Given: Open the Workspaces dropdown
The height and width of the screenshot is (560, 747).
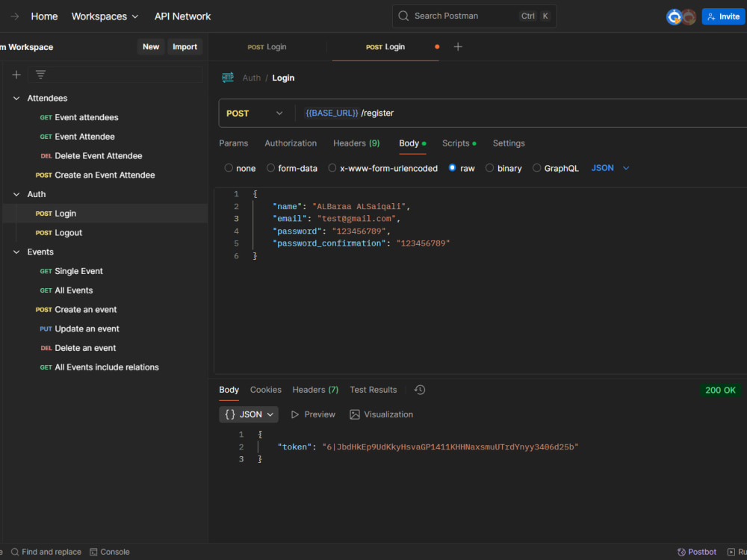Looking at the screenshot, I should pos(105,16).
